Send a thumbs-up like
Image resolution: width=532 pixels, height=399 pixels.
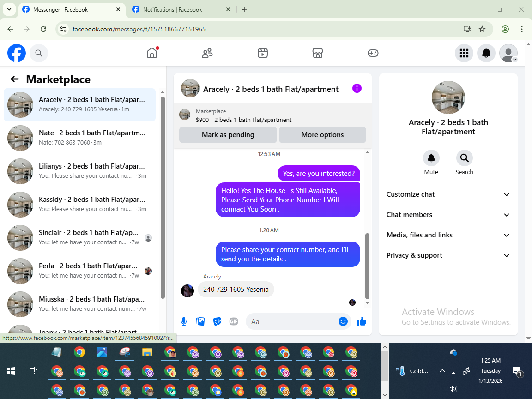tap(362, 321)
